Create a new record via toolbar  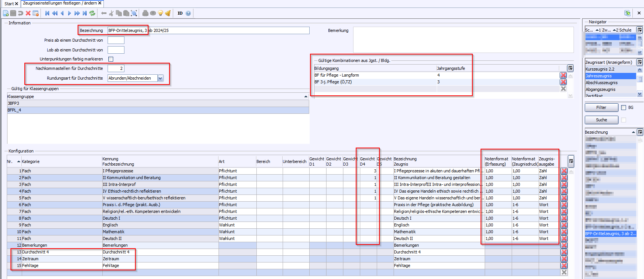point(6,14)
